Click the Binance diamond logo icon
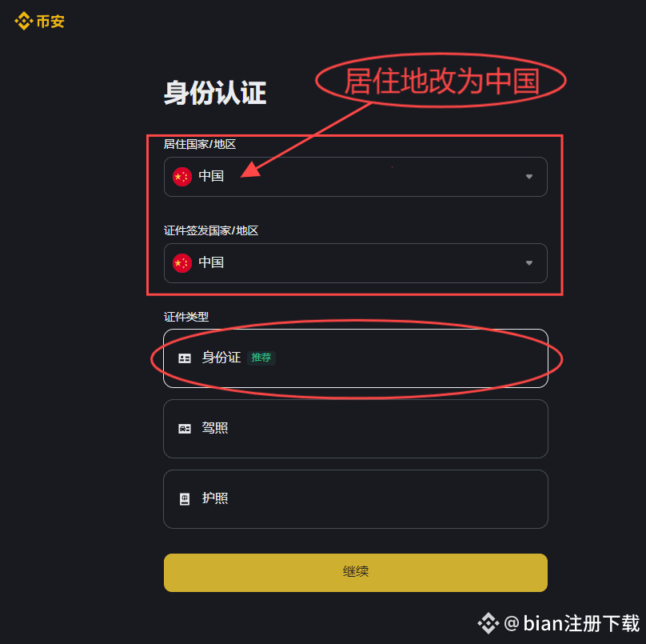The image size is (646, 644). click(23, 21)
